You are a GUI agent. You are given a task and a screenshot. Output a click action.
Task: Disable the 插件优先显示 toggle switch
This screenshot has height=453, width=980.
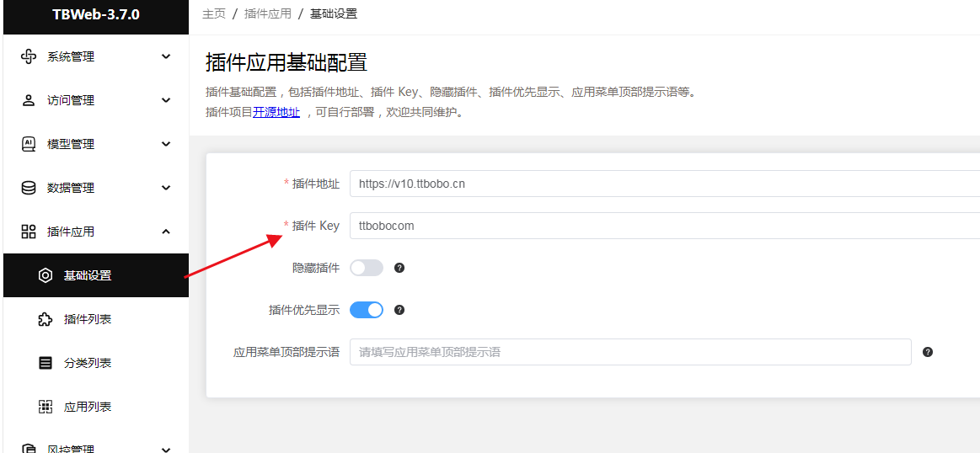[367, 310]
